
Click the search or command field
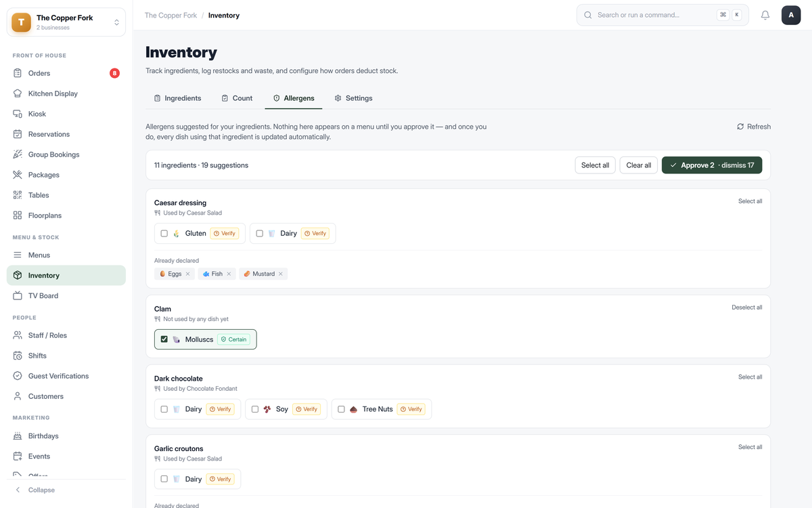click(662, 15)
